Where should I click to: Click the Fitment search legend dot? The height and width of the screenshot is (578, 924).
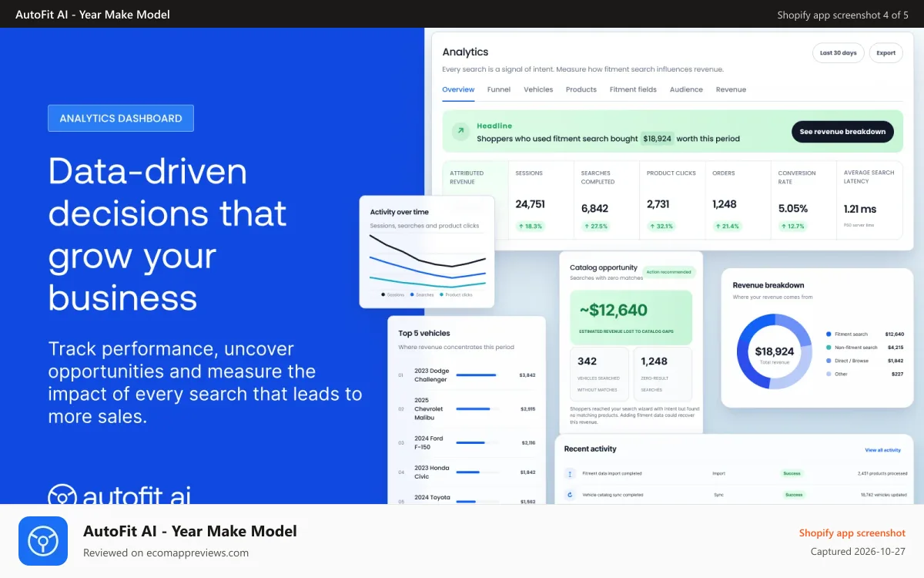pyautogui.click(x=829, y=334)
